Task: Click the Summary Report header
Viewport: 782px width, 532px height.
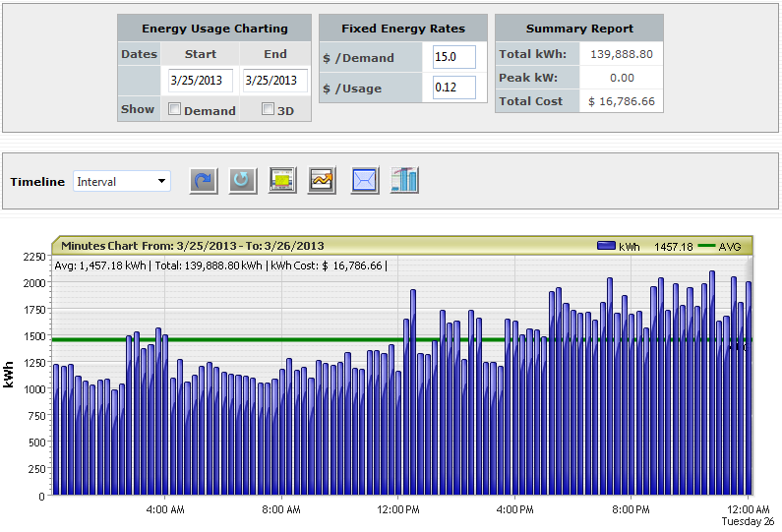Action: click(579, 29)
